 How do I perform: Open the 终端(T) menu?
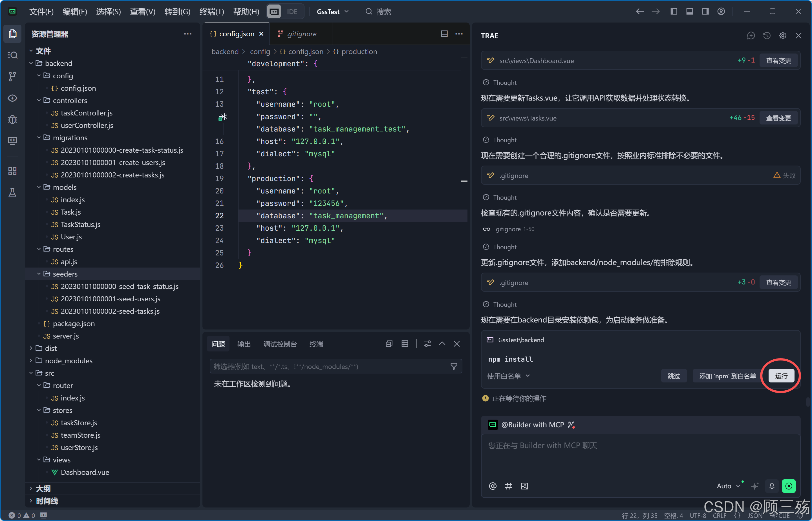pos(212,12)
